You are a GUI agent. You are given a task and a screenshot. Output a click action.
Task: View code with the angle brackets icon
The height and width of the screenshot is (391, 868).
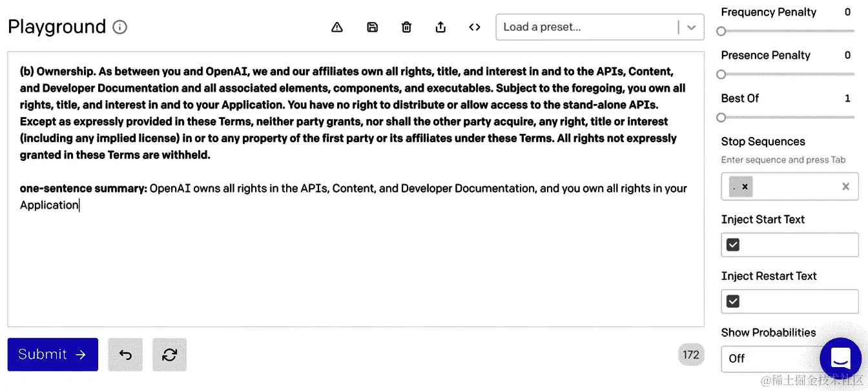point(475,27)
